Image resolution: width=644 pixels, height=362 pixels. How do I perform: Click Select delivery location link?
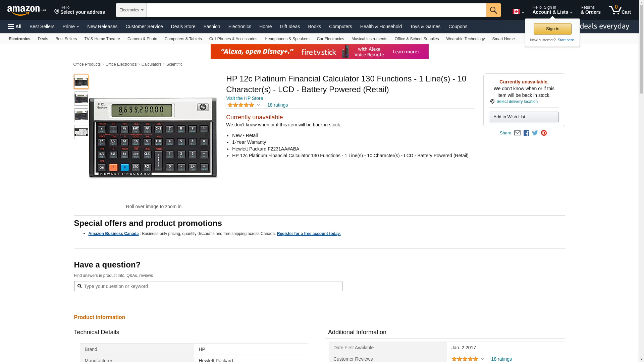[517, 102]
